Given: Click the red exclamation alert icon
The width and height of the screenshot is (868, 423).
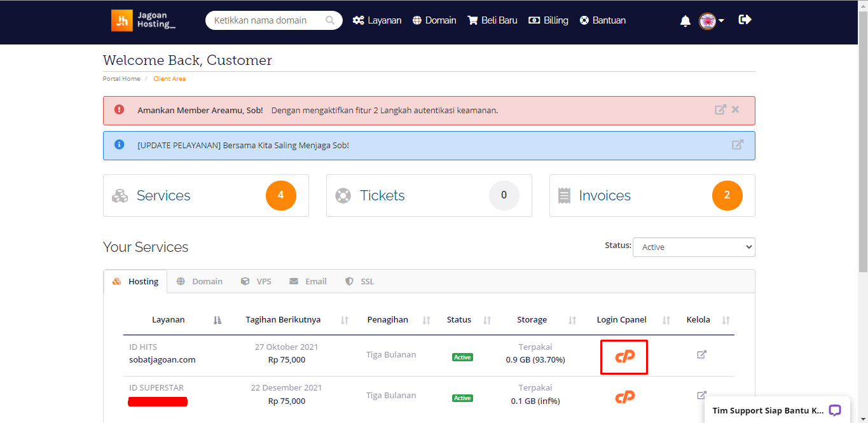Looking at the screenshot, I should click(x=119, y=109).
